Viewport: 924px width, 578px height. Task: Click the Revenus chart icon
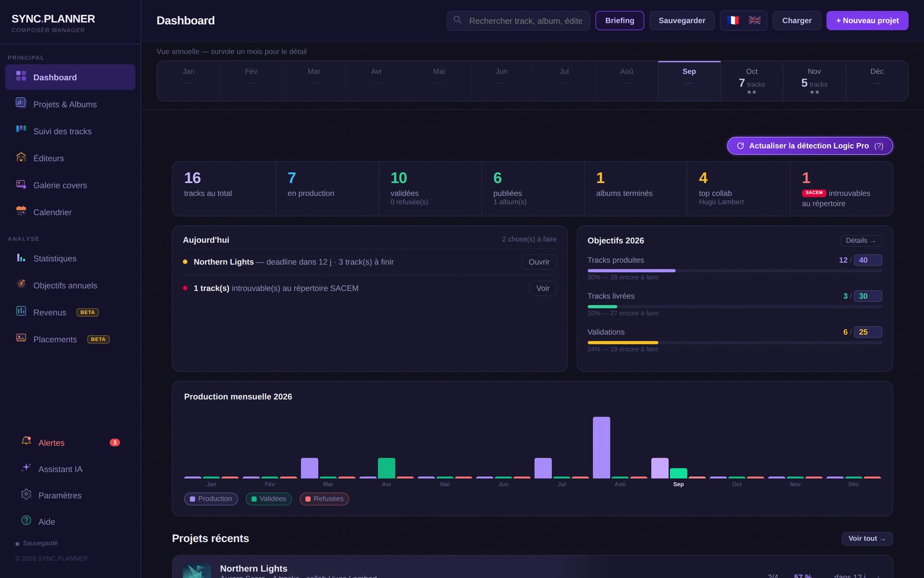pyautogui.click(x=21, y=311)
